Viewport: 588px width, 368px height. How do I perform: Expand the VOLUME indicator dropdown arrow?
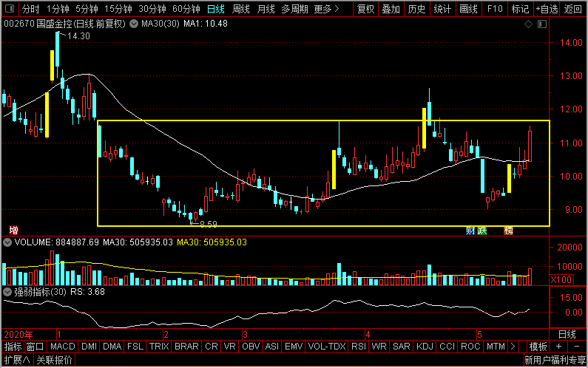pos(7,242)
